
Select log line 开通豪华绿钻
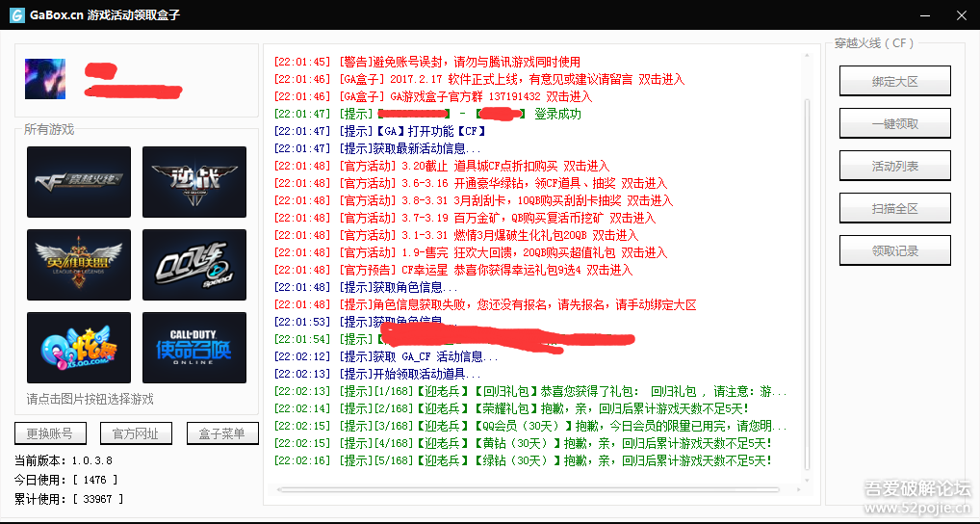470,183
